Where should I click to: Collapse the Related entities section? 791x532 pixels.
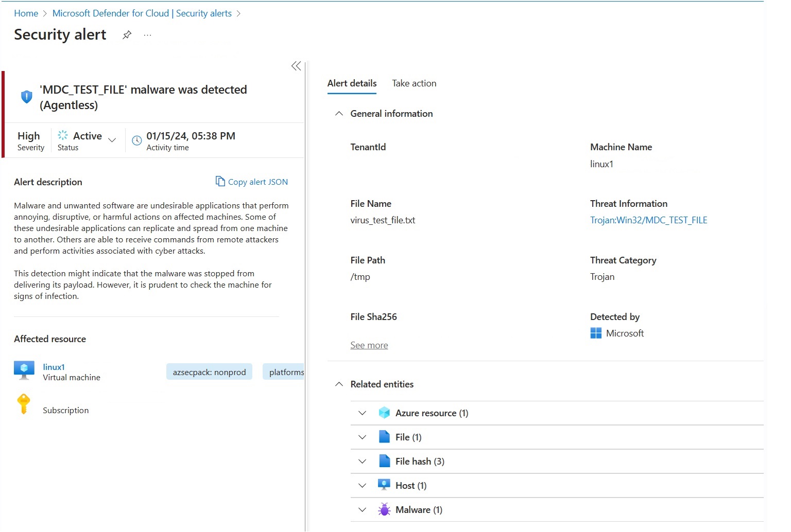point(339,384)
